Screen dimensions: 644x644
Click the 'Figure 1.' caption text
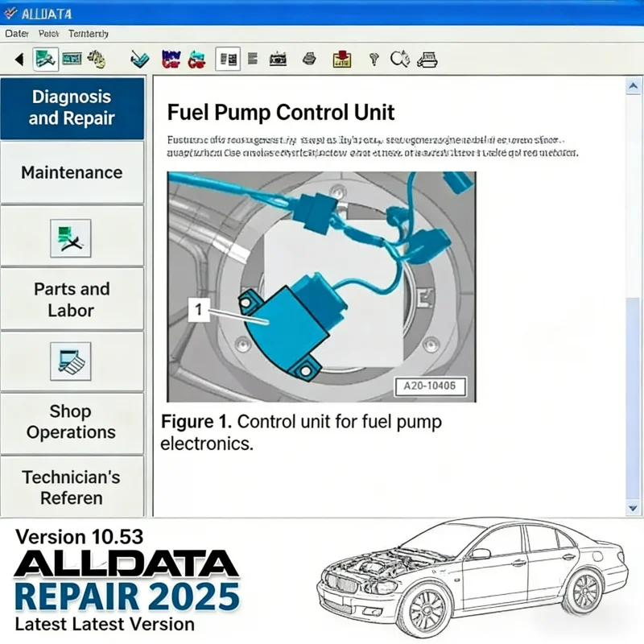[x=196, y=422]
